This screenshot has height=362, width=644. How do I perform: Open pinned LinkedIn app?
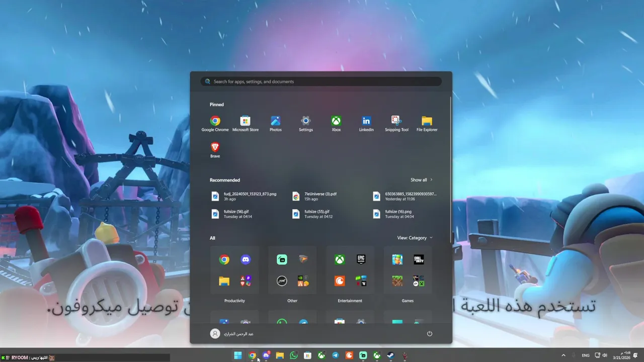(x=366, y=123)
